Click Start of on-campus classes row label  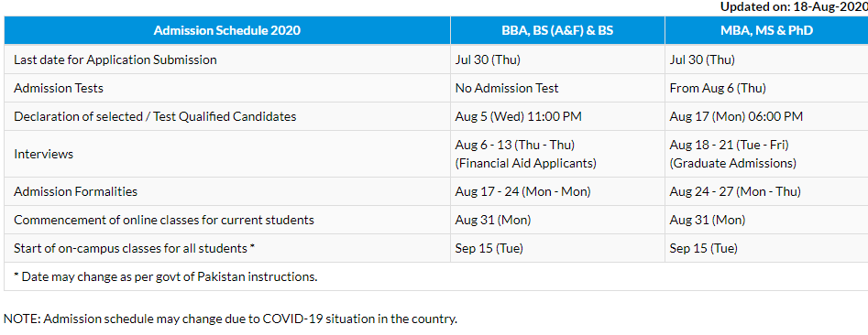134,249
